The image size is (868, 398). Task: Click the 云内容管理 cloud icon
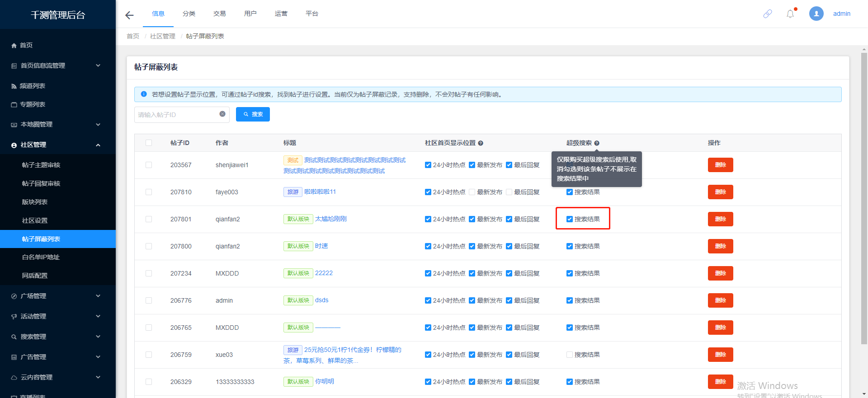coord(14,378)
